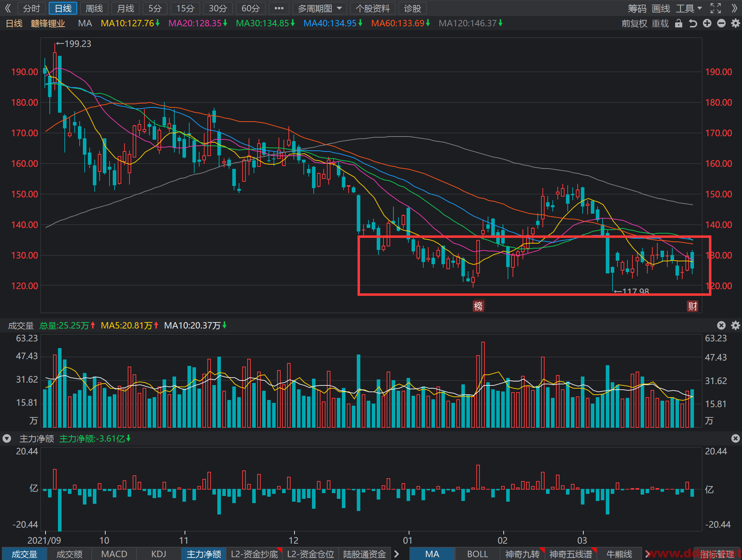Open the 工具 tools dropdown
742x560 pixels.
pos(689,8)
